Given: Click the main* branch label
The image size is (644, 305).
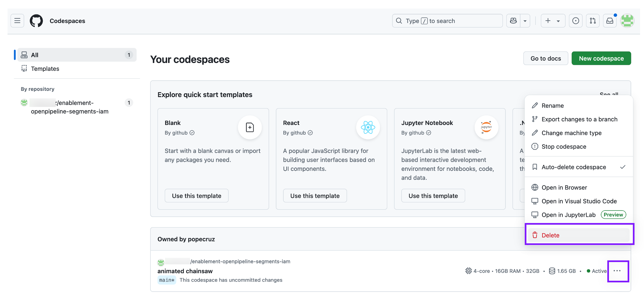Looking at the screenshot, I should point(167,280).
